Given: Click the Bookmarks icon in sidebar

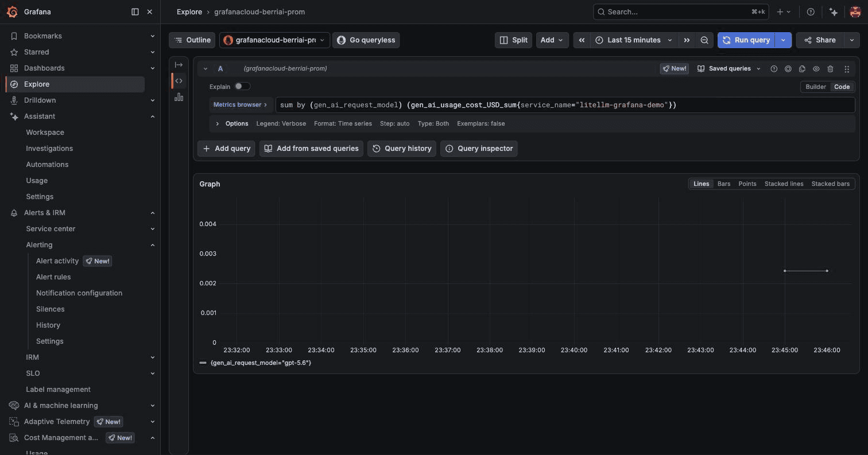Looking at the screenshot, I should (14, 36).
